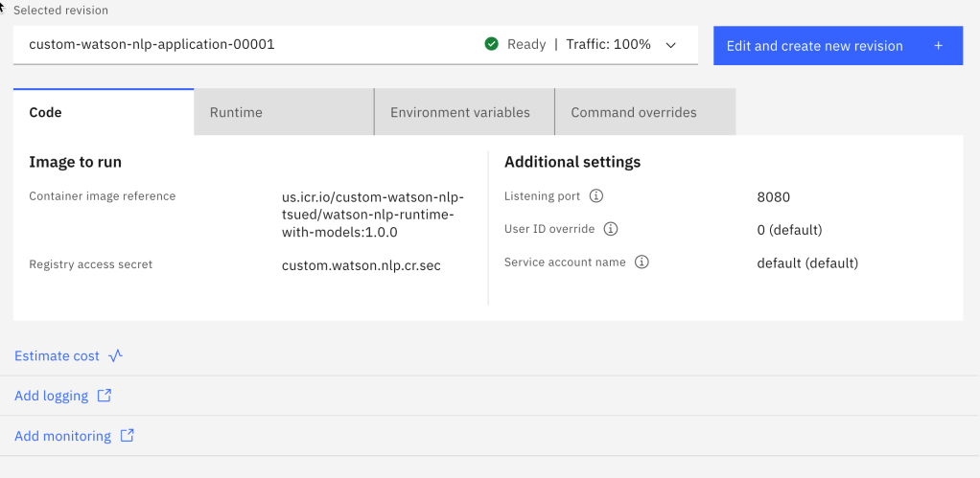Screen dimensions: 980x478
Task: Click the plus icon on the Edit button
Action: pos(938,46)
